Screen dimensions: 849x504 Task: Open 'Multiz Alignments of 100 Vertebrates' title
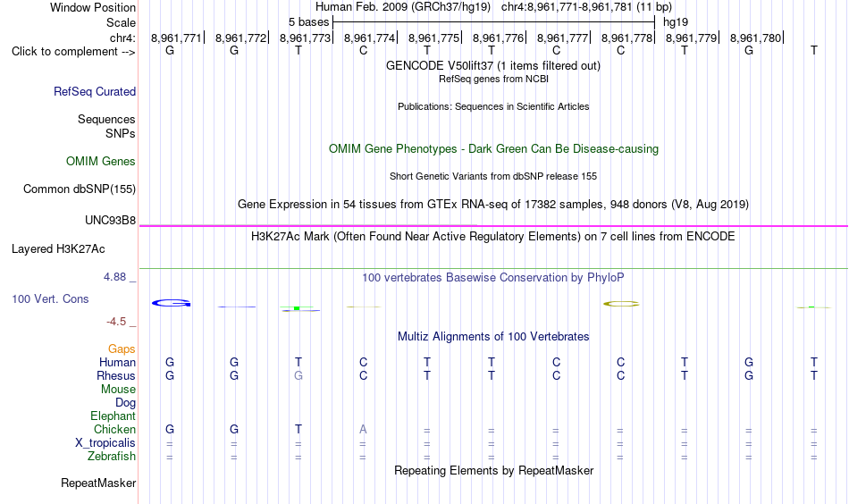tap(493, 337)
